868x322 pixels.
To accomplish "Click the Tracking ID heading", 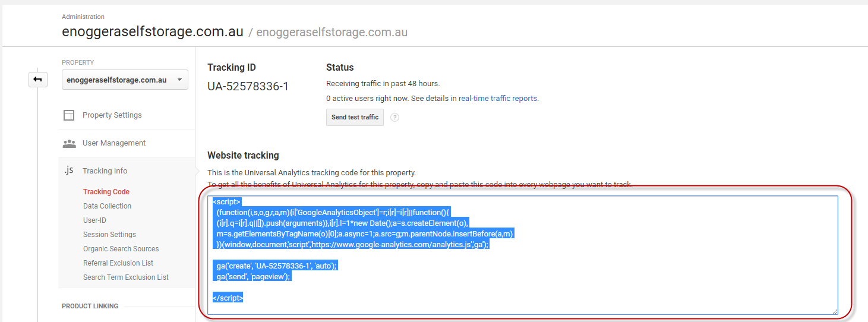I will (x=232, y=68).
